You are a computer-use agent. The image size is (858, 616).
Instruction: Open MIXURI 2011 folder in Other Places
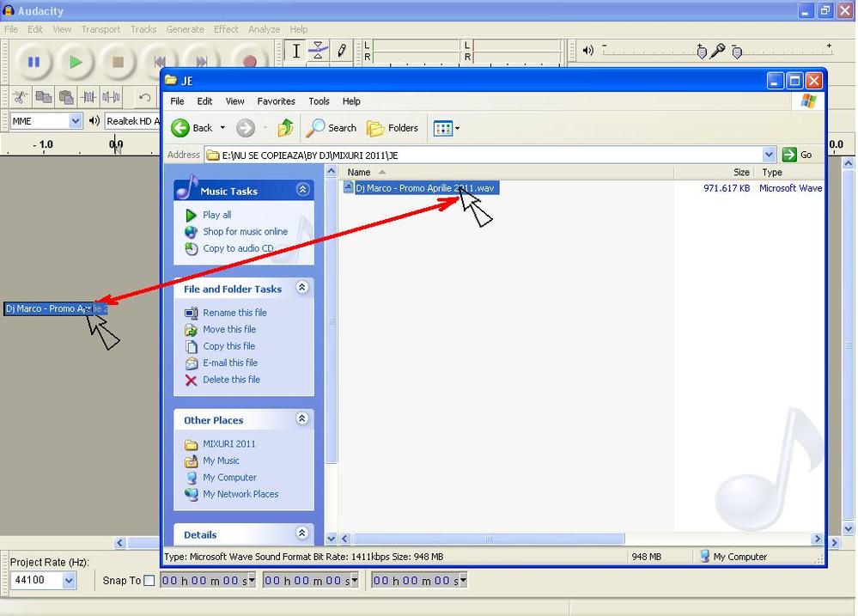[228, 444]
